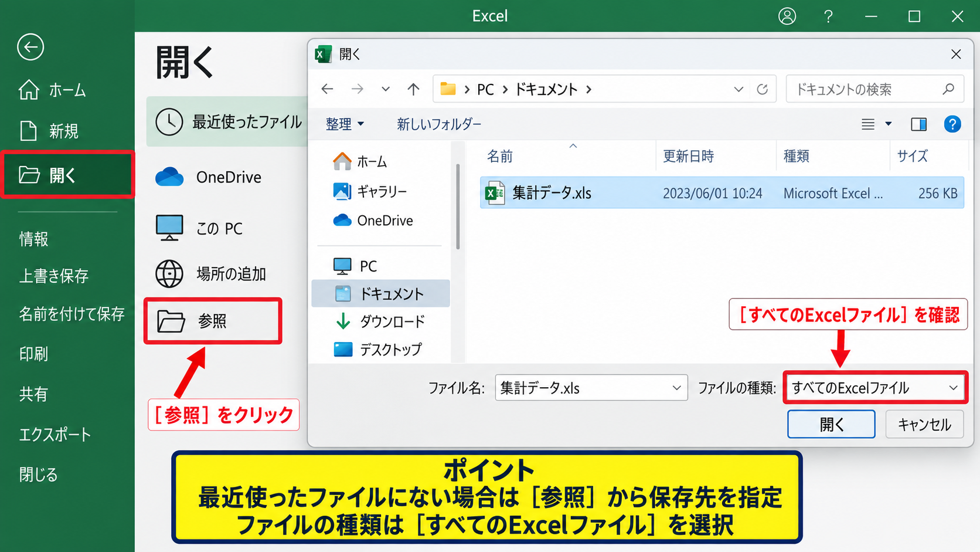Click the account profile icon in title bar
The height and width of the screenshot is (552, 980).
coord(787,16)
